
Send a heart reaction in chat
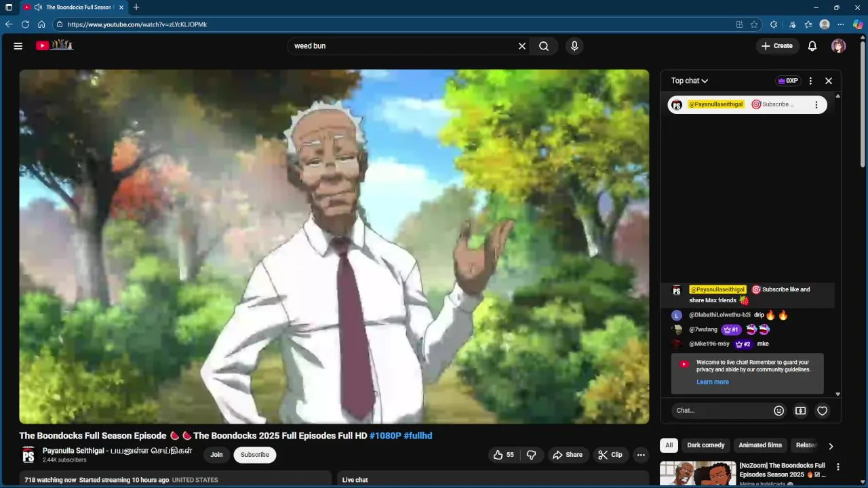(x=823, y=411)
